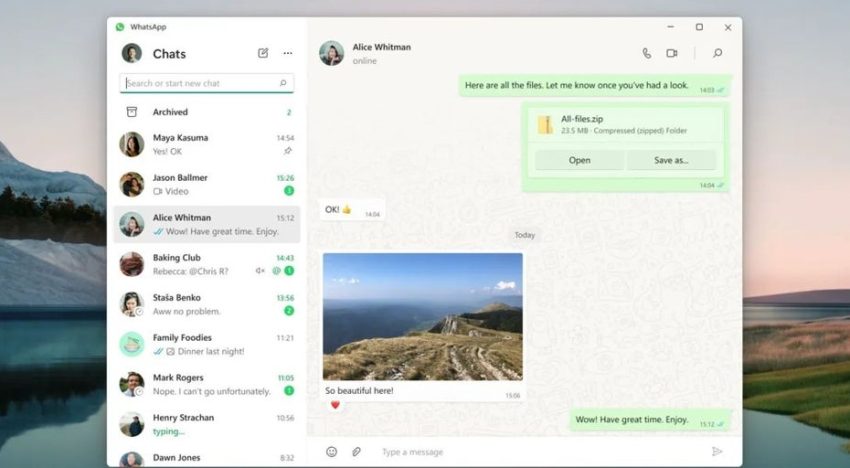Click the heart reaction under the photo
Viewport: 850px width, 468px height.
335,405
